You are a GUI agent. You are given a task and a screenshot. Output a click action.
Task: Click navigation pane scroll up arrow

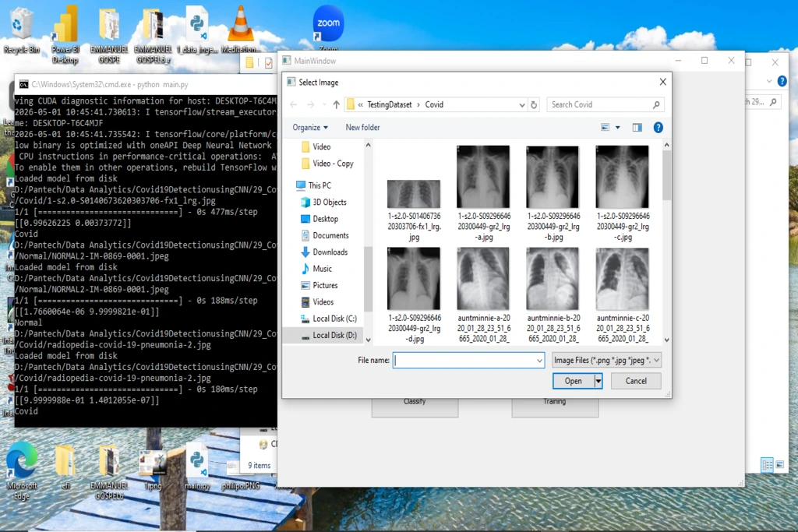[x=368, y=146]
